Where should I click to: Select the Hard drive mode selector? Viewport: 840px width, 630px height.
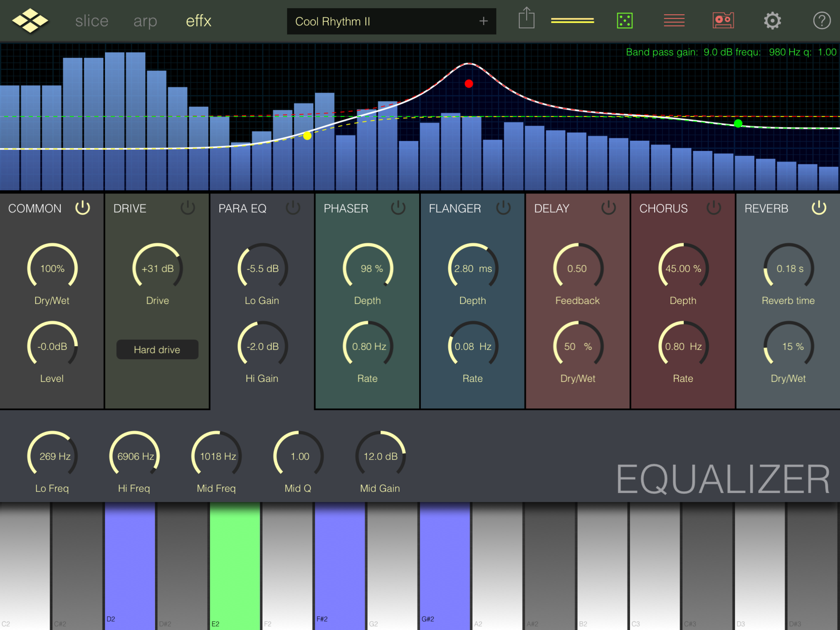[x=157, y=349]
